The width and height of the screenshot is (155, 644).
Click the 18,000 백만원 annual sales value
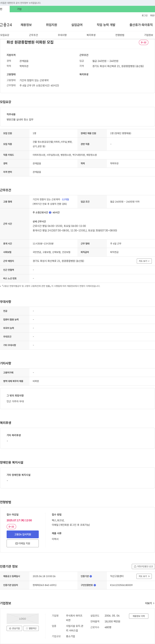point(112,621)
